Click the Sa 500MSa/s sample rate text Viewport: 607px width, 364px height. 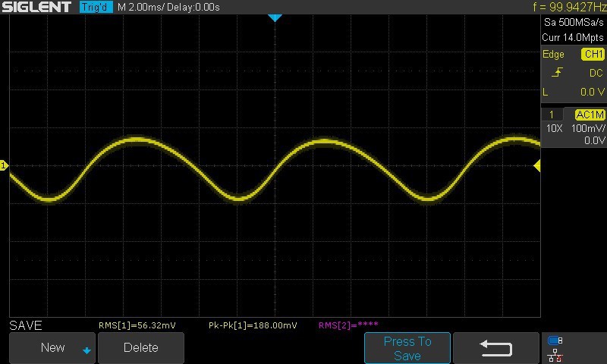pyautogui.click(x=574, y=23)
